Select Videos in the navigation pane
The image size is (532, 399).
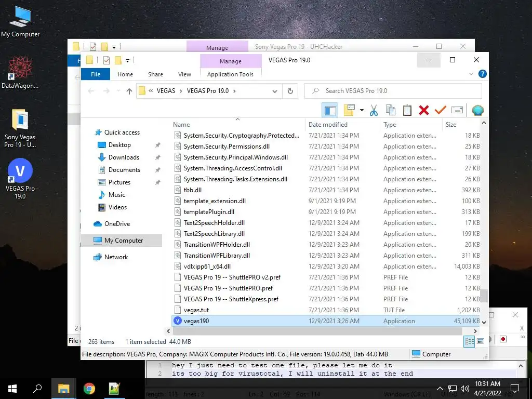(117, 207)
